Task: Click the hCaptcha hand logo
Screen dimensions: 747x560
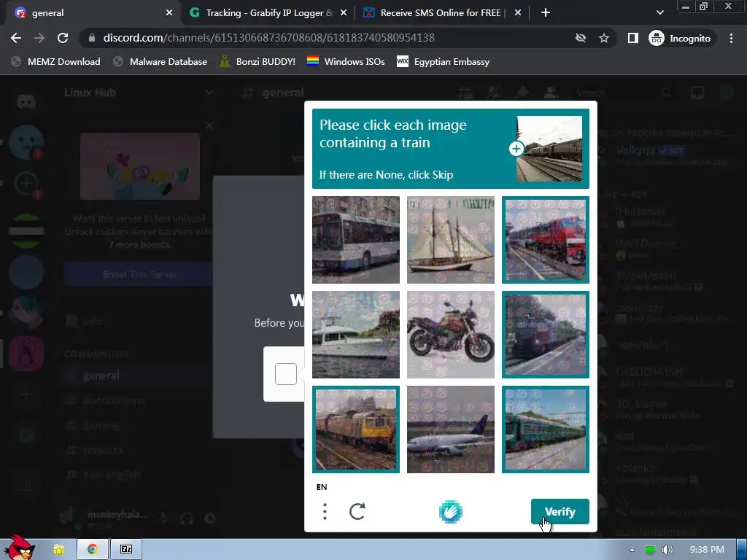Action: point(450,512)
